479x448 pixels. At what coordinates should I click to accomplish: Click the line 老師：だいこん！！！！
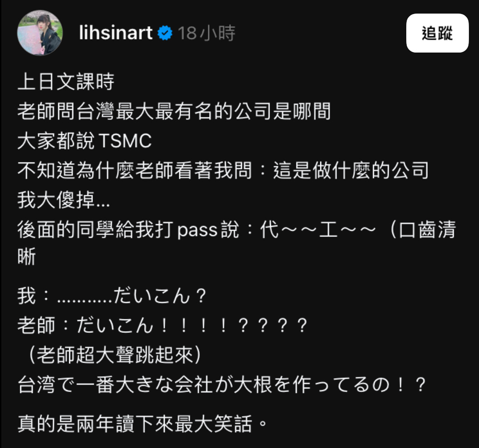tap(163, 325)
